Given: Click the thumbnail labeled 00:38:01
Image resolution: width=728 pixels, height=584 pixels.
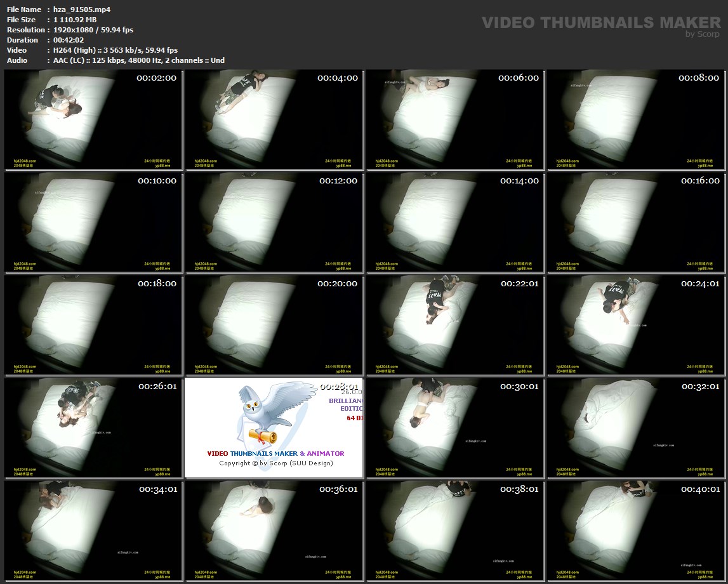Looking at the screenshot, I should click(x=455, y=531).
